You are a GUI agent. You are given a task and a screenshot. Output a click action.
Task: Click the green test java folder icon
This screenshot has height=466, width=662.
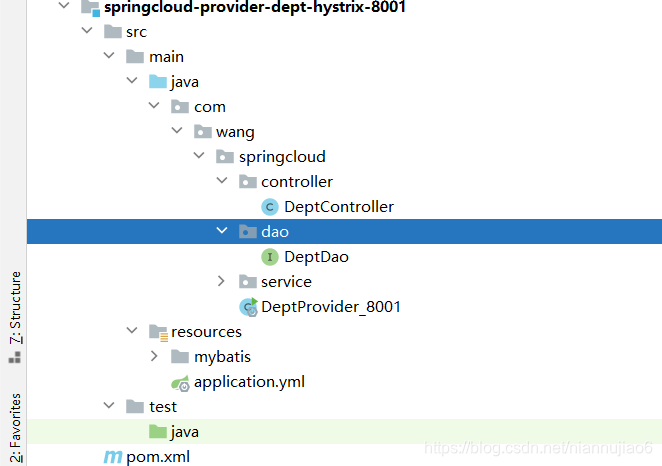click(158, 431)
